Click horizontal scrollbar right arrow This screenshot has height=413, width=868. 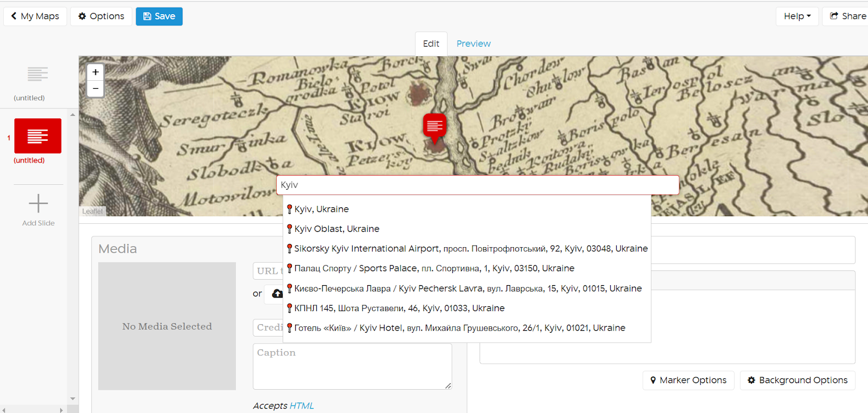pos(61,410)
